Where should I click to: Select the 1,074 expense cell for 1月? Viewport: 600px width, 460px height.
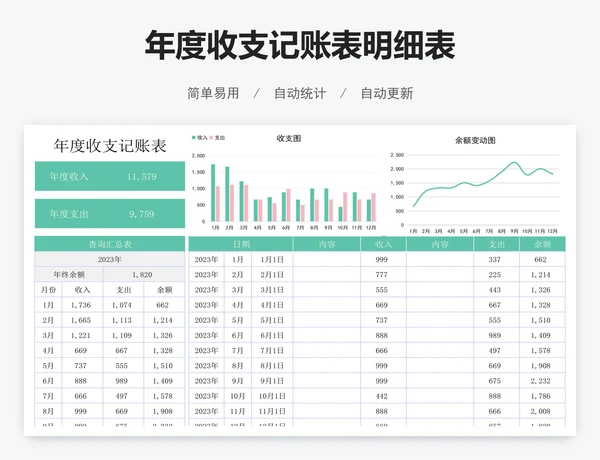122,305
